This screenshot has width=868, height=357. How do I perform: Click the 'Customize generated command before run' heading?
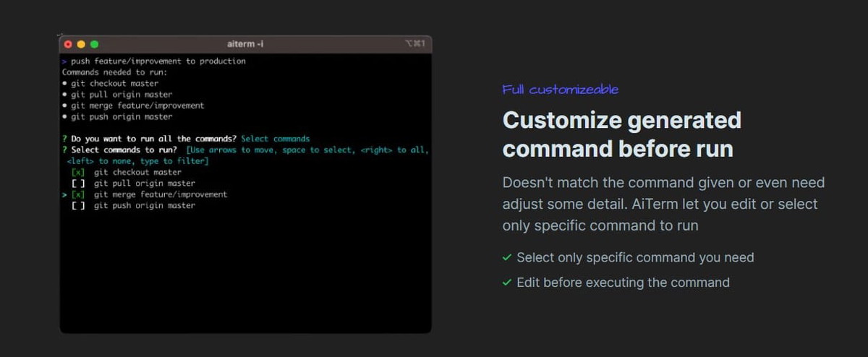622,134
